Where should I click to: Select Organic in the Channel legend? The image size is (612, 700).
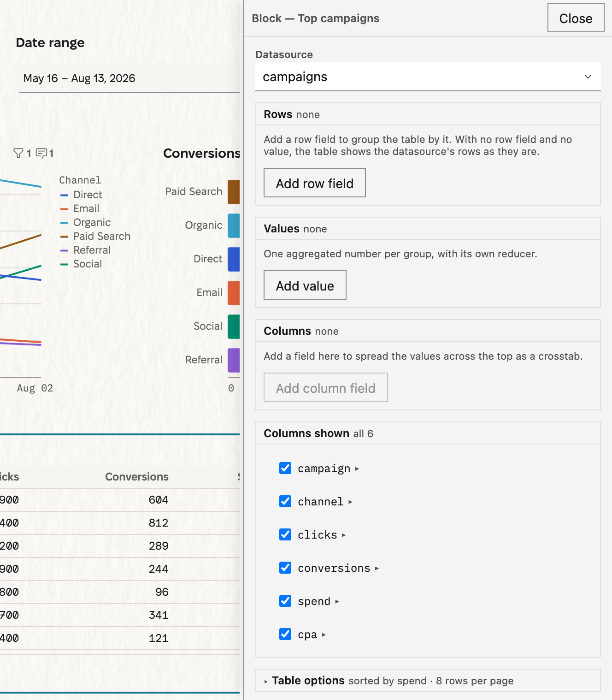pyautogui.click(x=86, y=222)
